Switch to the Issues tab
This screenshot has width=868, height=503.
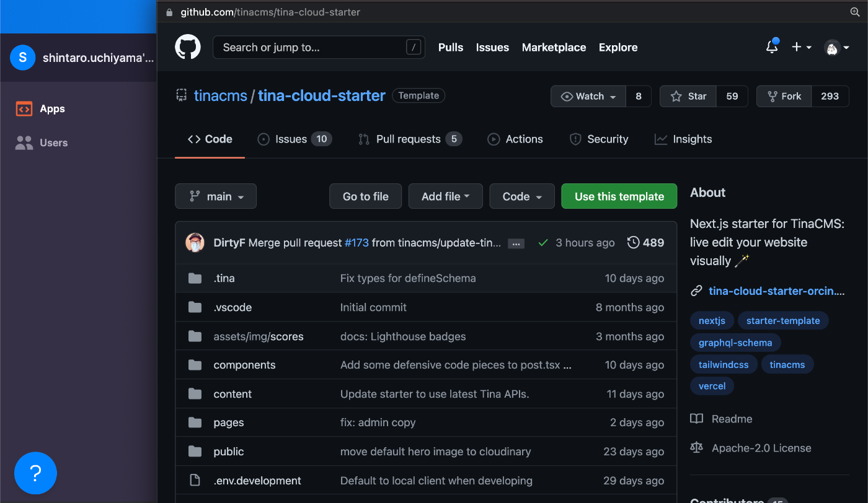tap(295, 139)
